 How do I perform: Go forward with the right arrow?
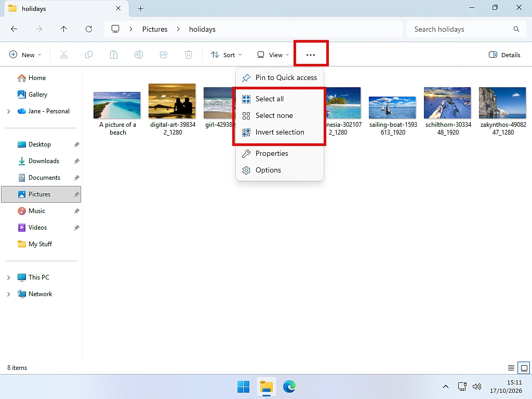pyautogui.click(x=39, y=29)
